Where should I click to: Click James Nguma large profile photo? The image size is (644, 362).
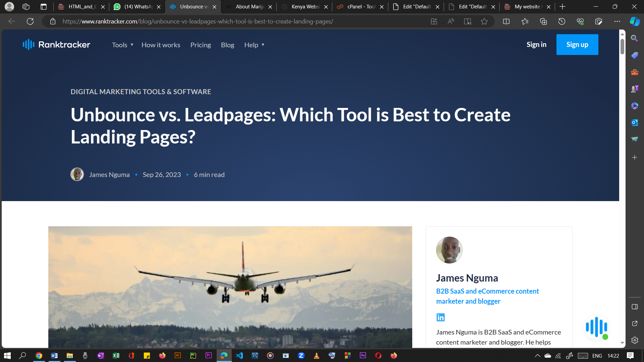point(449,250)
